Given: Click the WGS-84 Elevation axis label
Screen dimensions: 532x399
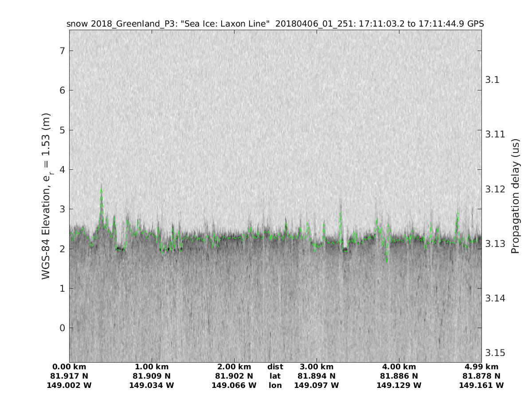Looking at the screenshot, I should click(47, 196).
